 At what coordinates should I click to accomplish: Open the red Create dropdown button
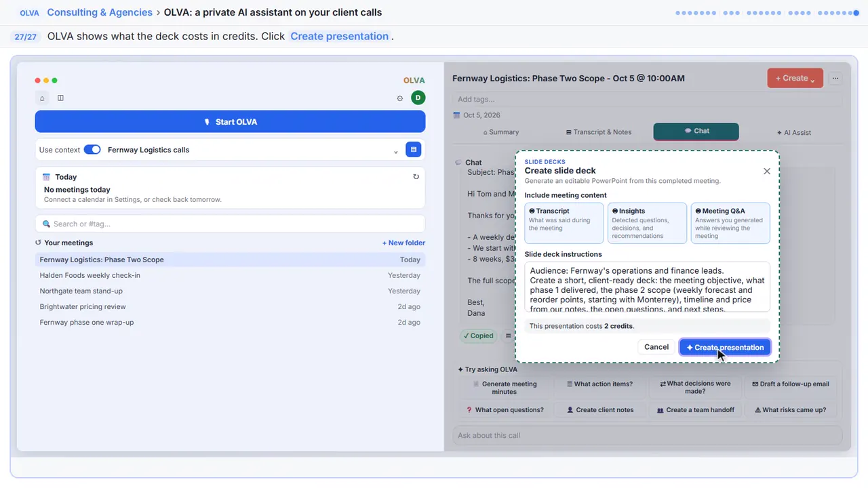(795, 78)
